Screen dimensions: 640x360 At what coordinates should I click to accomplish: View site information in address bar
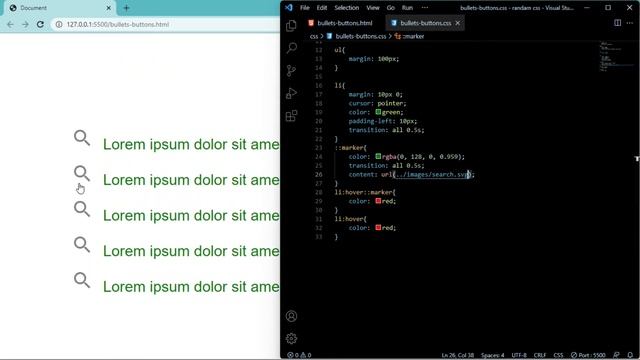[x=59, y=24]
